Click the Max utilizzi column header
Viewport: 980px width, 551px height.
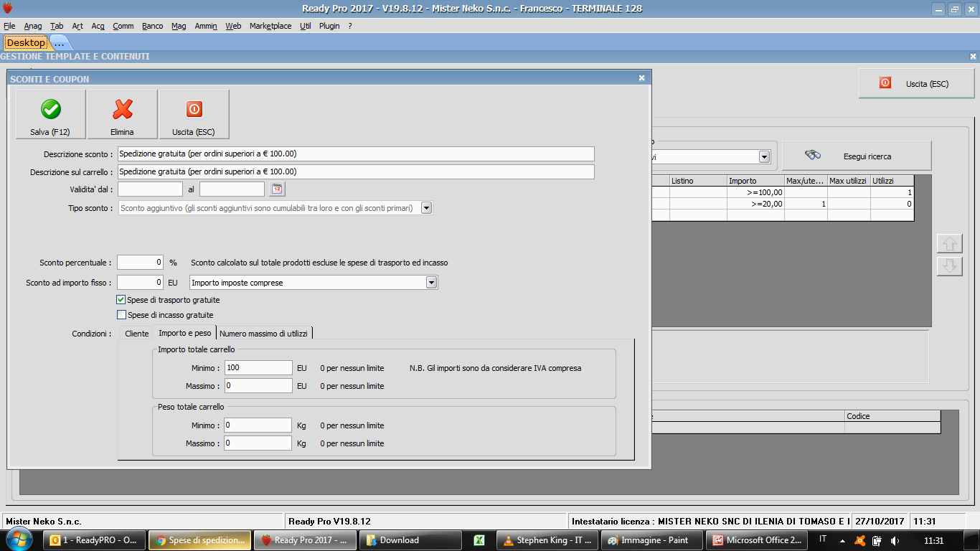click(849, 181)
